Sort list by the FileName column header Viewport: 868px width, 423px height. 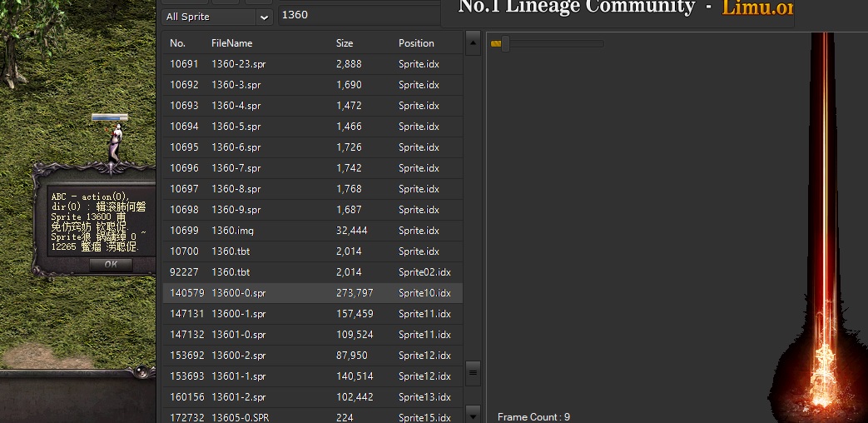232,43
